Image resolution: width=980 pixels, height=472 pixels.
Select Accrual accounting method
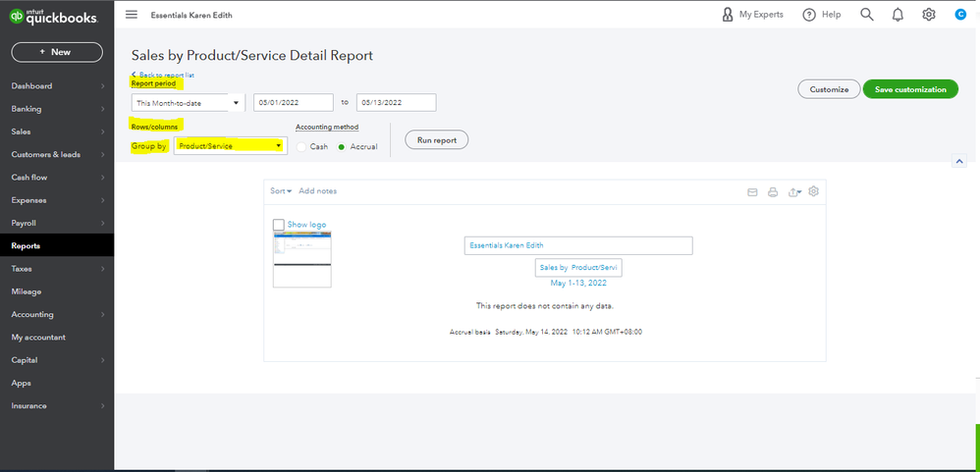click(x=342, y=147)
